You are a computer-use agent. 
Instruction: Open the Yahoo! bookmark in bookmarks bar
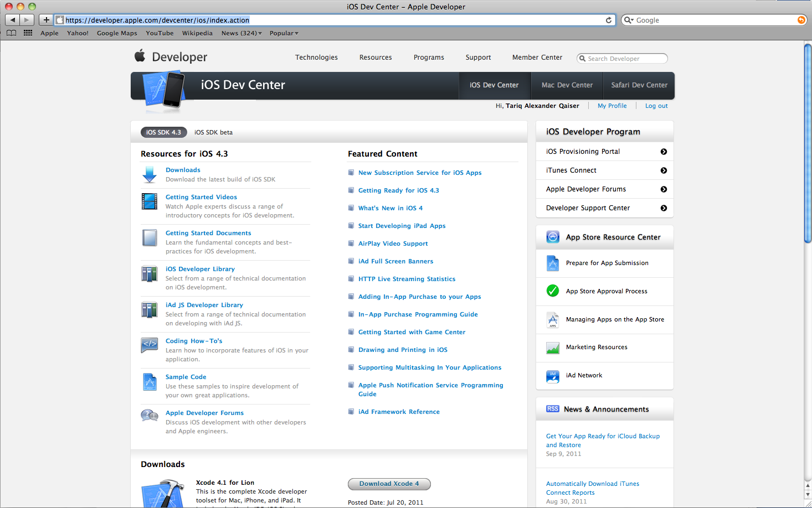[78, 33]
